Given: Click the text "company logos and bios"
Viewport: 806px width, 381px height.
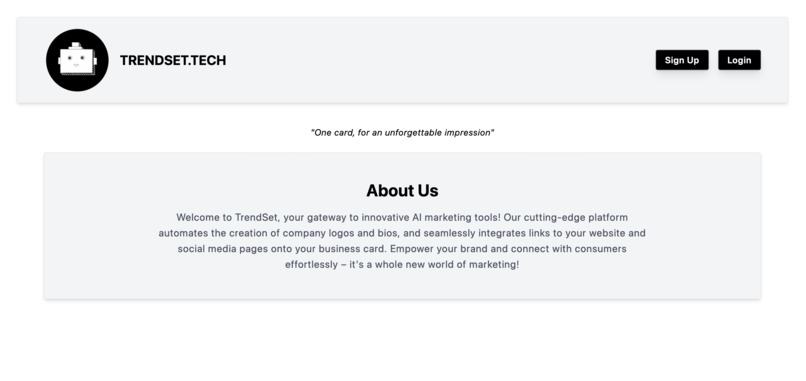Looking at the screenshot, I should coord(340,233).
